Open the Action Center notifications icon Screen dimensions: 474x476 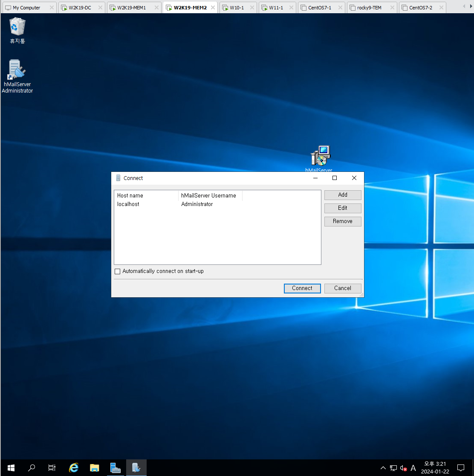tap(461, 468)
